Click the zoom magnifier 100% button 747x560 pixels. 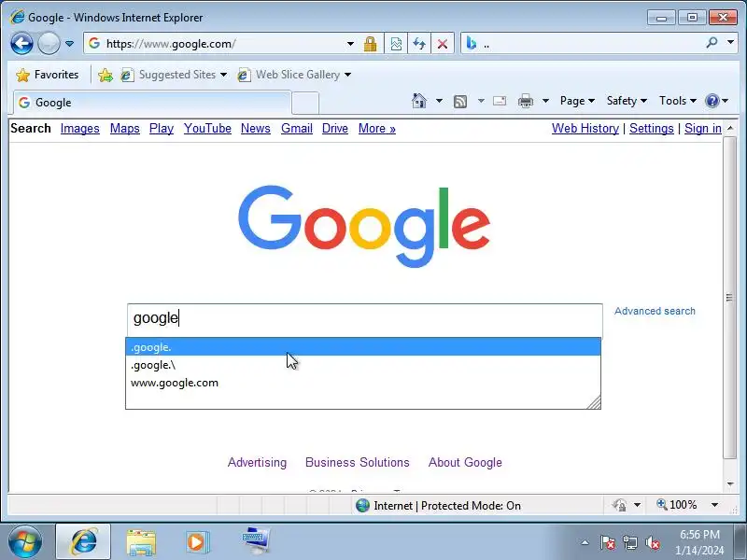pyautogui.click(x=677, y=505)
